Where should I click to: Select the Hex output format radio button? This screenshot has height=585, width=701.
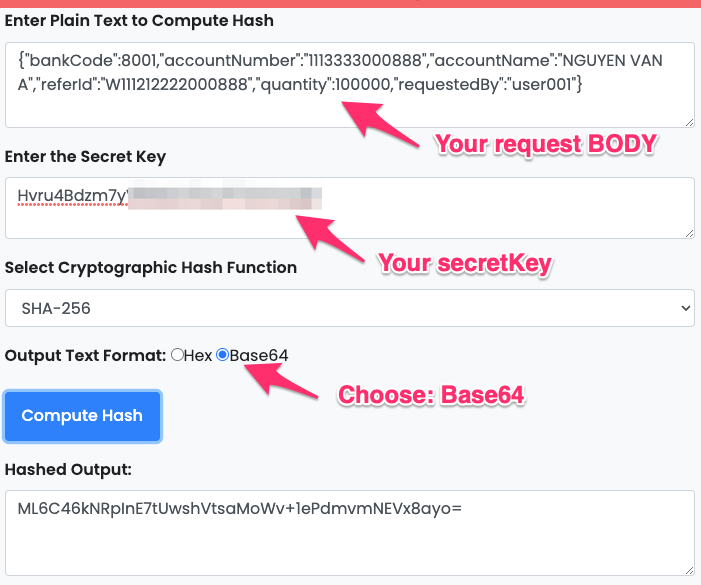178,355
